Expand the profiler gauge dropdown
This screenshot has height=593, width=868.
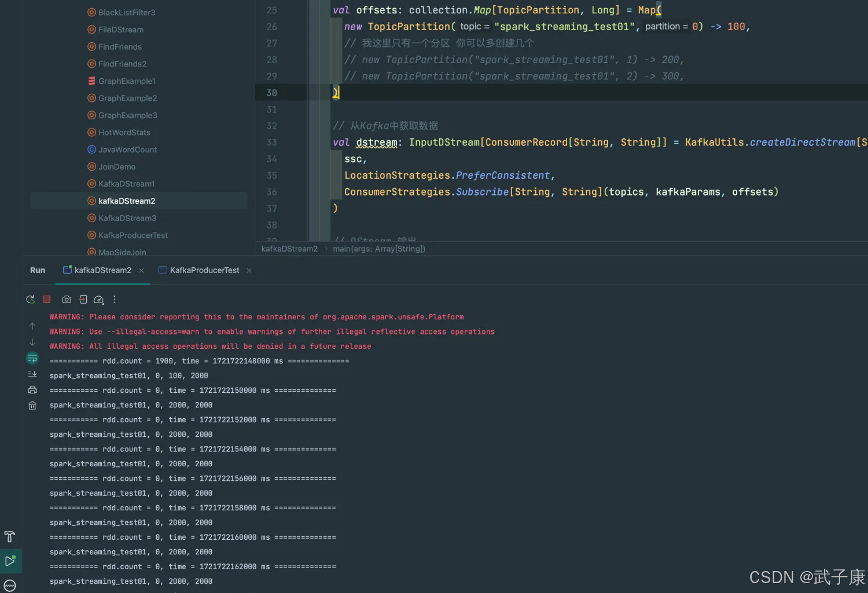(99, 300)
